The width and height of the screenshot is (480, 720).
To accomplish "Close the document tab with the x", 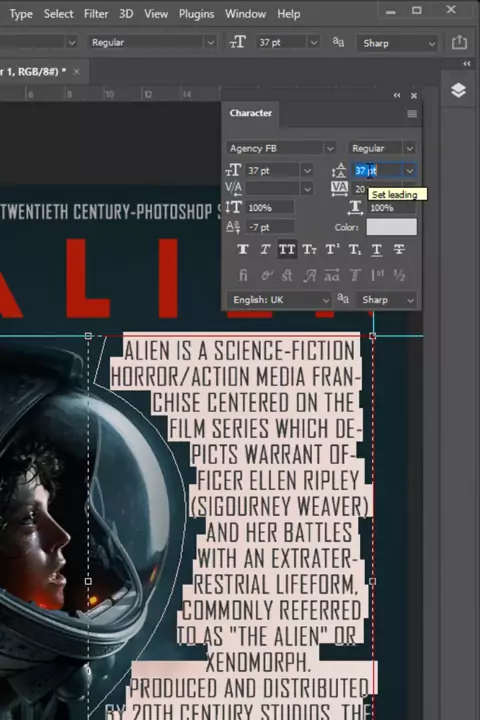I will point(77,72).
